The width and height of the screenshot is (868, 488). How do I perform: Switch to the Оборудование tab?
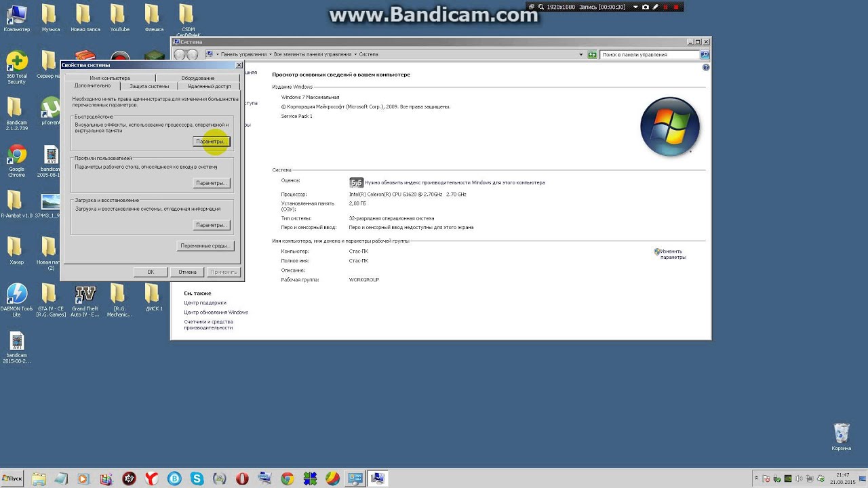[x=197, y=78]
